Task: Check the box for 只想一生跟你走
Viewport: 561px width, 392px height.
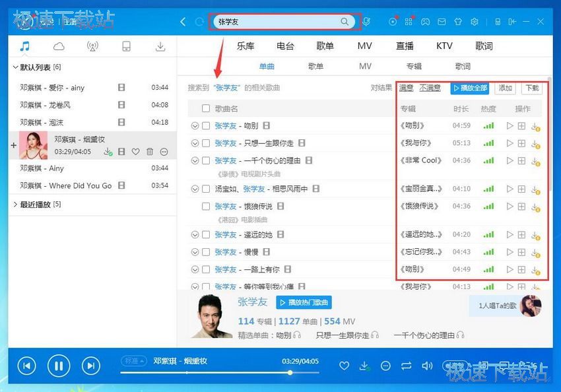Action: pyautogui.click(x=206, y=143)
